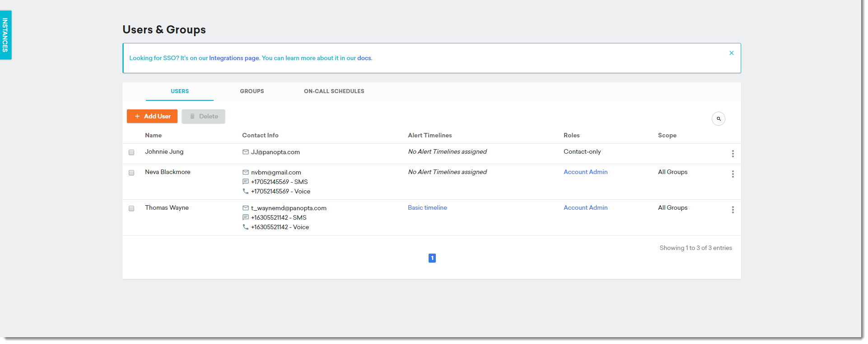This screenshot has height=344, width=868.
Task: Click the email JJ@panopta.com
Action: click(275, 152)
